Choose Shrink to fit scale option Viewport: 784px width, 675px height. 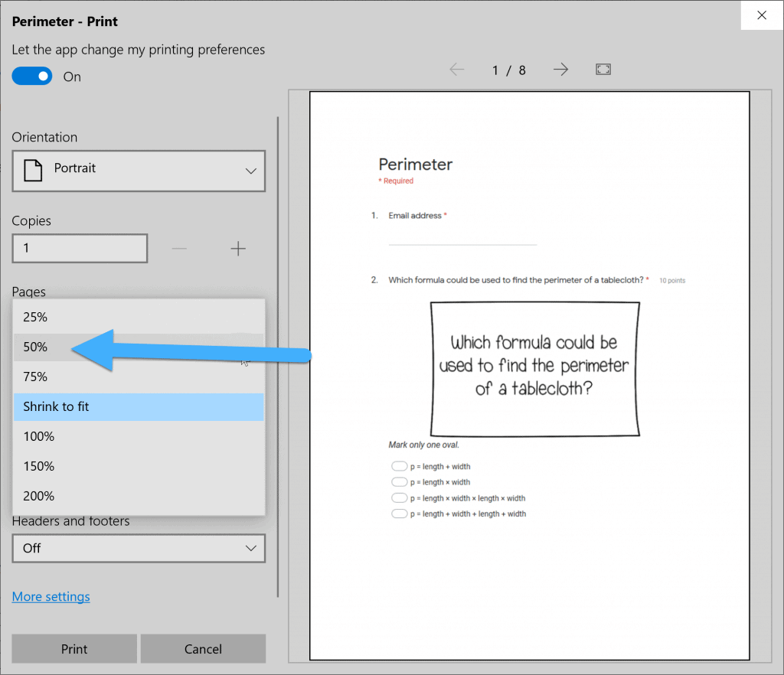click(x=139, y=406)
